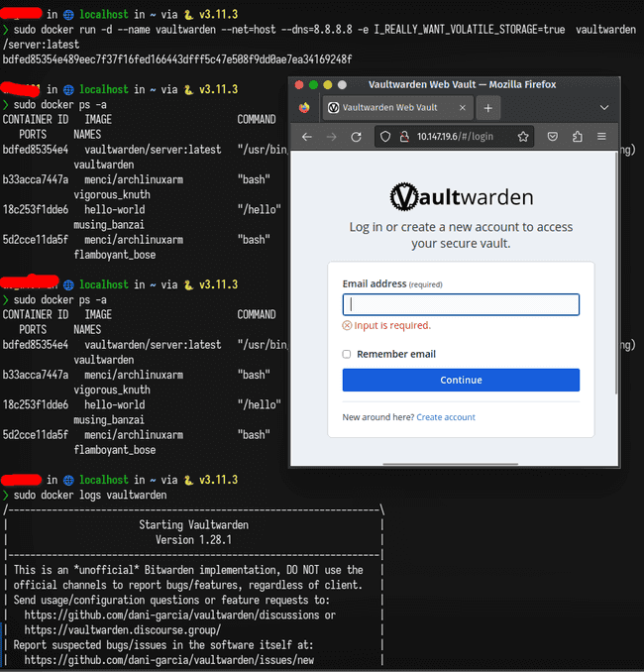Click the 'sudo docker run' command line in terminal
The image size is (644, 672).
pyautogui.click(x=319, y=37)
